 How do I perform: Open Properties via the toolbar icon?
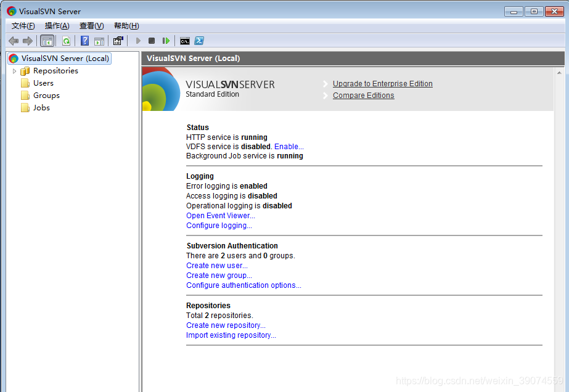pyautogui.click(x=118, y=41)
